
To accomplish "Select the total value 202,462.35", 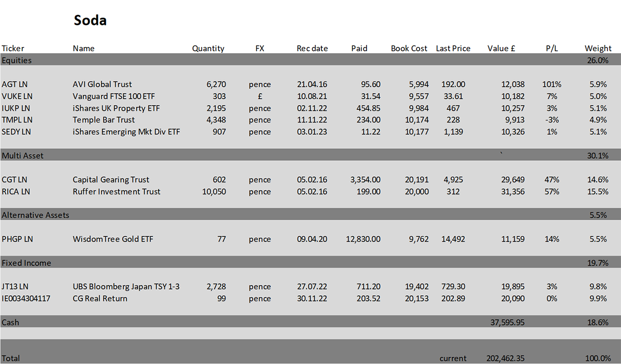I will (x=506, y=358).
